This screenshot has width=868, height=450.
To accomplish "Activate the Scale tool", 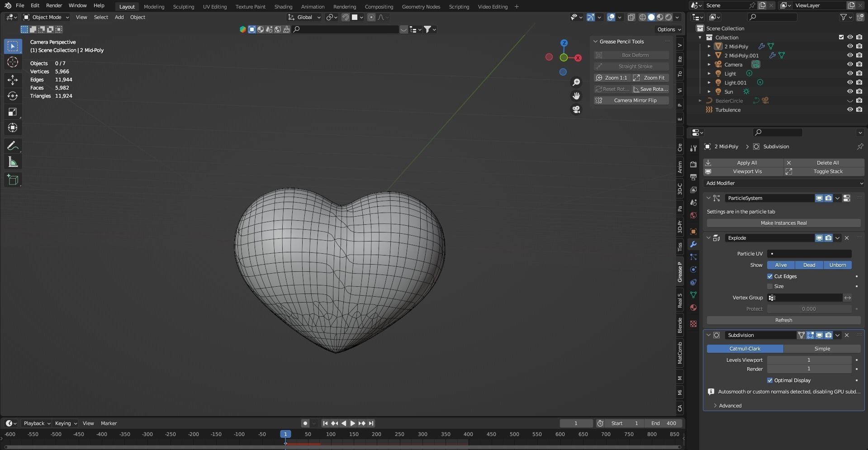I will [x=12, y=112].
